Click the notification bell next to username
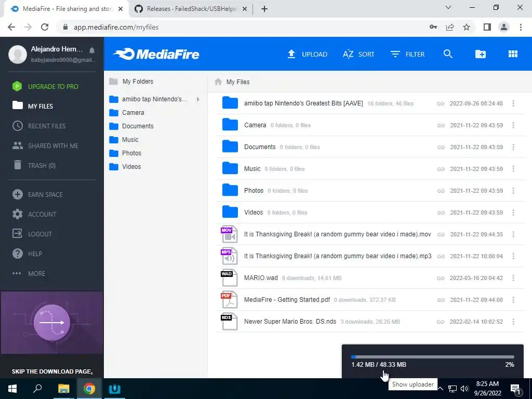The width and height of the screenshot is (532, 399). (92, 50)
